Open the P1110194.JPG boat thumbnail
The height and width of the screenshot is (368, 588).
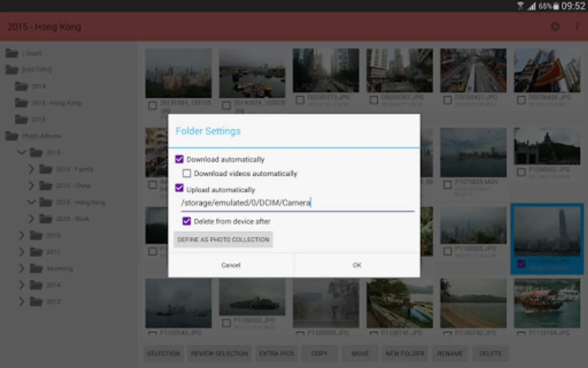click(547, 303)
